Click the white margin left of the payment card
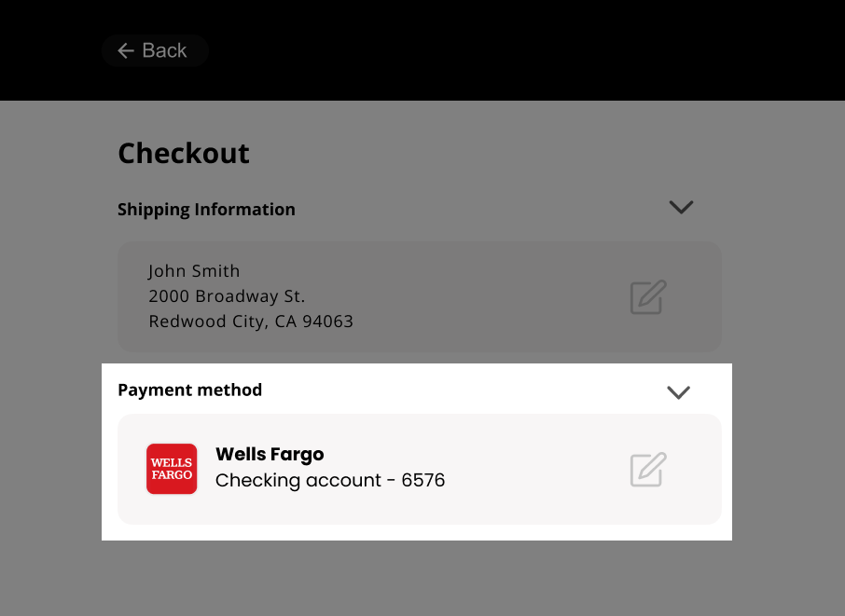The height and width of the screenshot is (616, 845). (109, 469)
